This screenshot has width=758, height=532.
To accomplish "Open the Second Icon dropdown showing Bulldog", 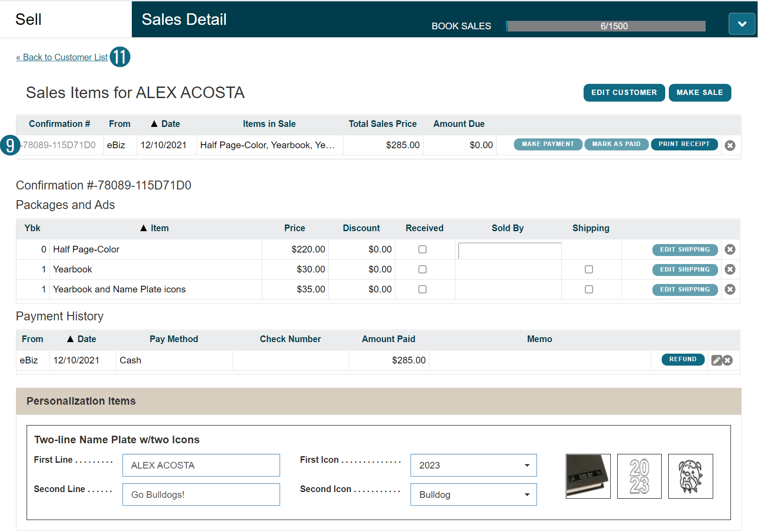I will pos(473,495).
